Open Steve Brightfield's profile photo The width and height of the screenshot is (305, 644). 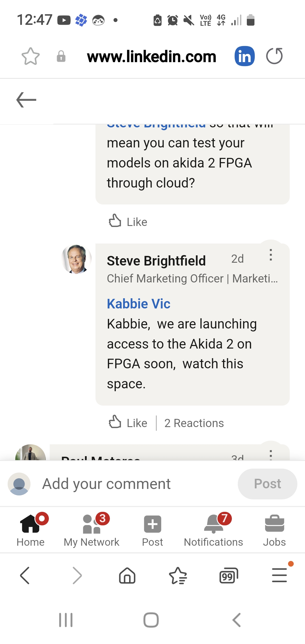76,259
